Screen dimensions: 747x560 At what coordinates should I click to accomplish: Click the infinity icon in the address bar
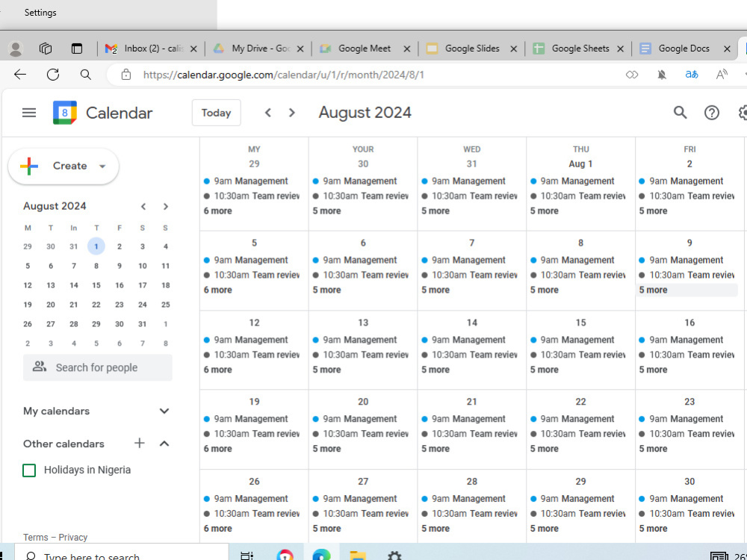click(632, 75)
